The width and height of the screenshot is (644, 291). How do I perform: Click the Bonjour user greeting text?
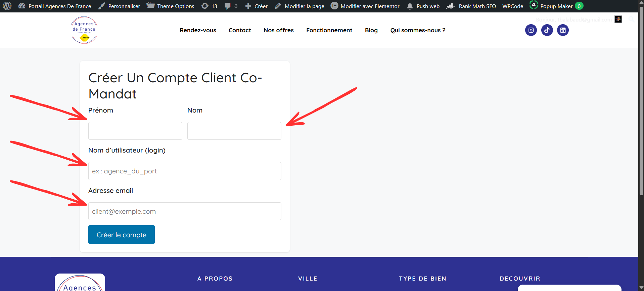(x=574, y=19)
